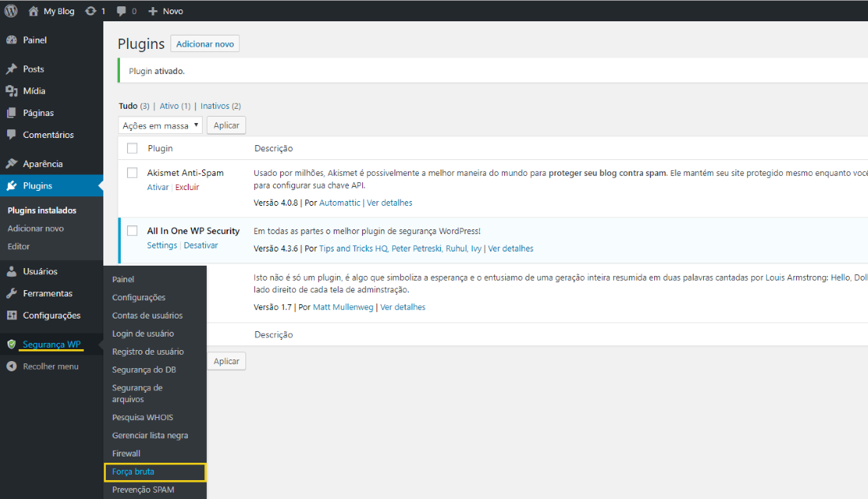The height and width of the screenshot is (499, 868).
Task: Open Configurações in the main sidebar
Action: pos(51,315)
